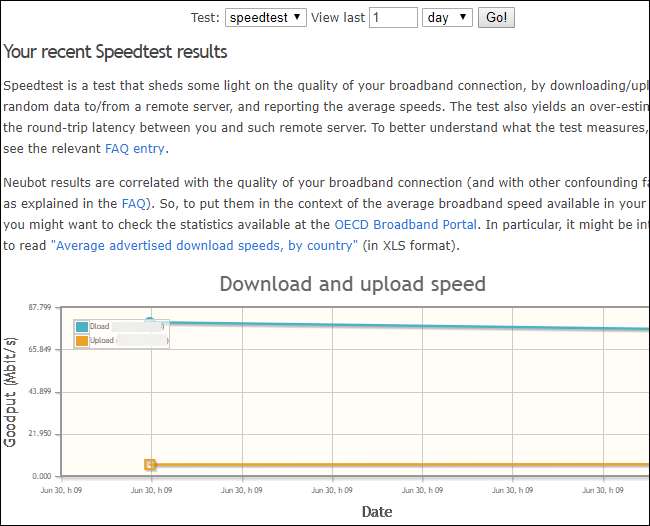Open the Test type dropdown showing speedtest
The width and height of the screenshot is (650, 526).
click(x=266, y=17)
